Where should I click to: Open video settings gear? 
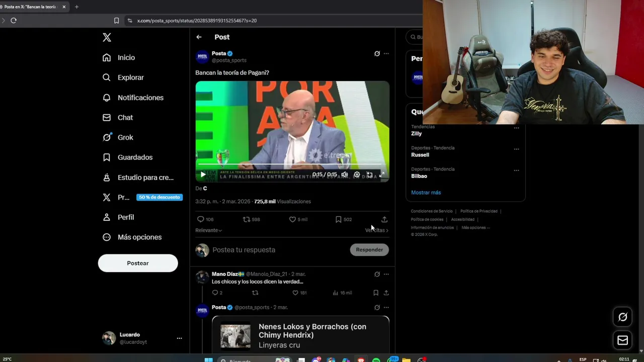357,174
